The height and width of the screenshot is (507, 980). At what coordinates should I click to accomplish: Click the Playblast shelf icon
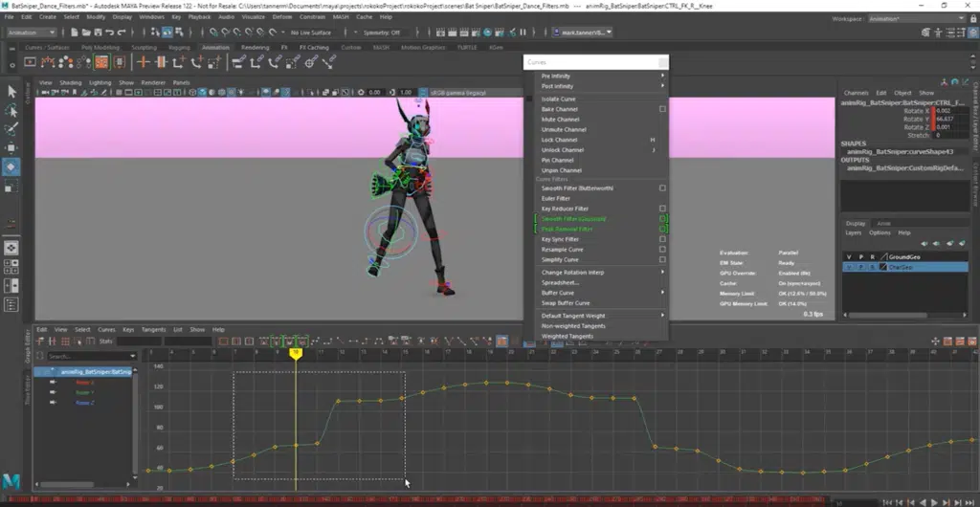(x=30, y=61)
